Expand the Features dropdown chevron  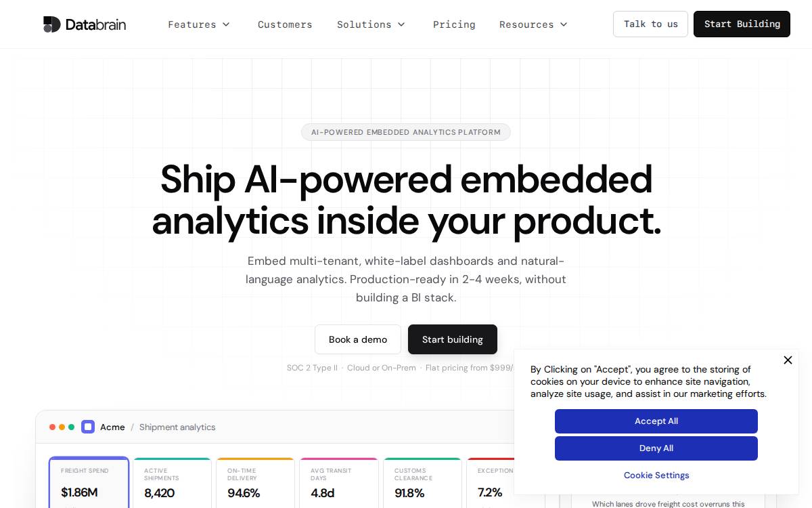coord(226,24)
